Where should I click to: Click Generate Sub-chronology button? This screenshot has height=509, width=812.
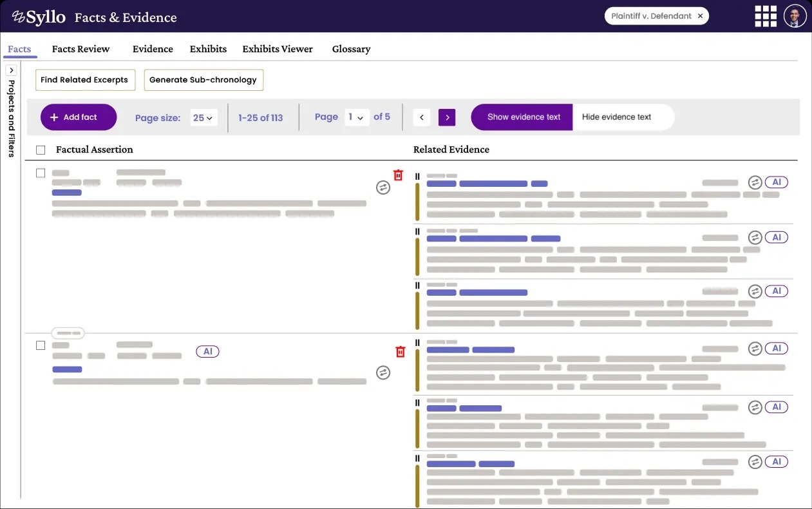pos(203,80)
